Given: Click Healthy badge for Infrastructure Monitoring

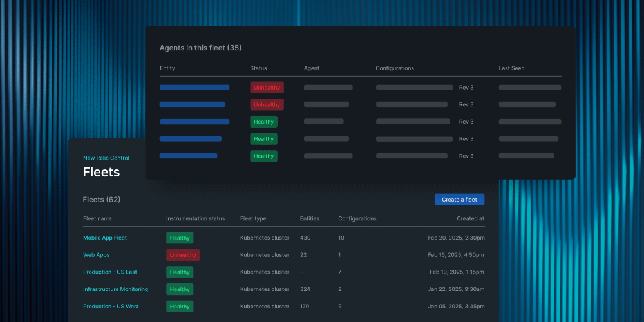Looking at the screenshot, I should click(180, 289).
